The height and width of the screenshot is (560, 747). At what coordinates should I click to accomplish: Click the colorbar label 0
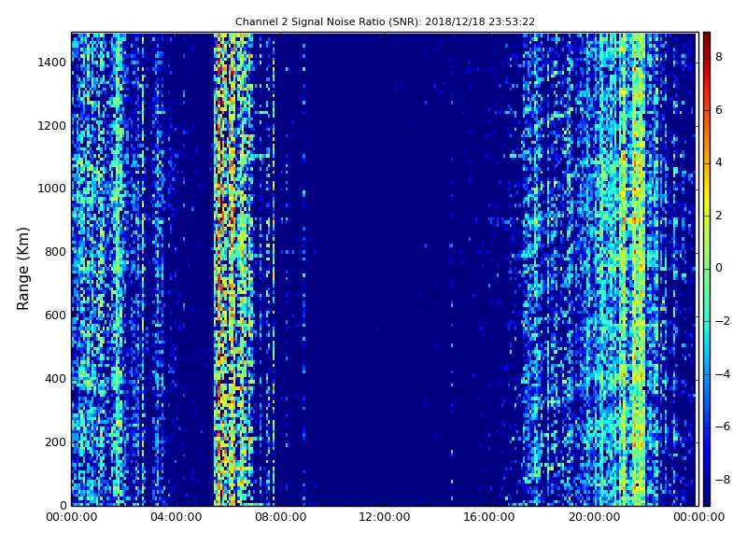tap(719, 268)
